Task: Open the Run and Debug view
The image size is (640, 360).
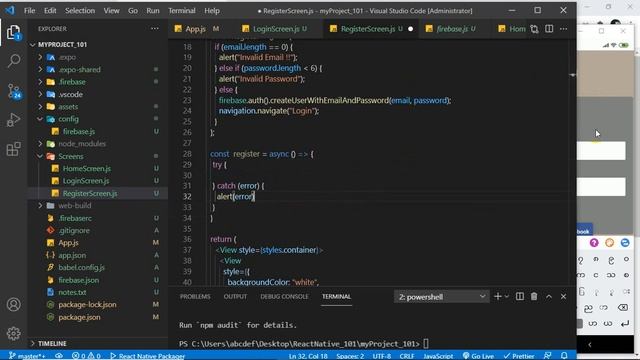Action: pyautogui.click(x=13, y=120)
